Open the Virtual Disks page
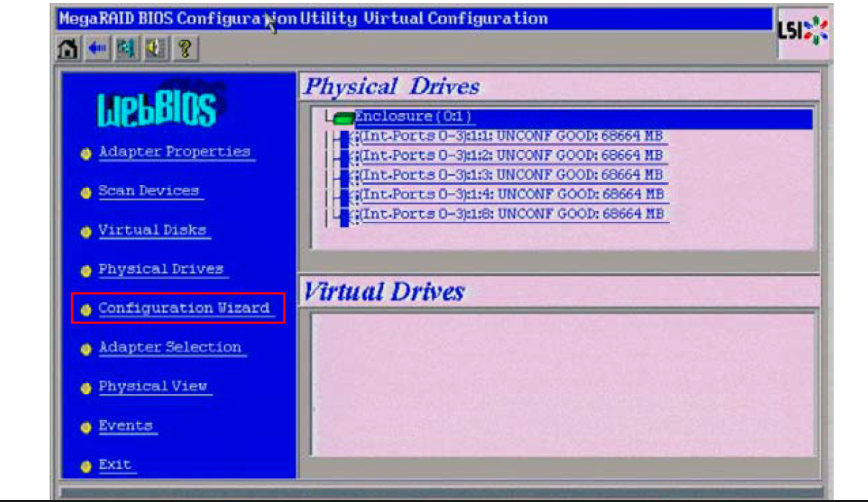Image resolution: width=868 pixels, height=502 pixels. click(x=153, y=230)
